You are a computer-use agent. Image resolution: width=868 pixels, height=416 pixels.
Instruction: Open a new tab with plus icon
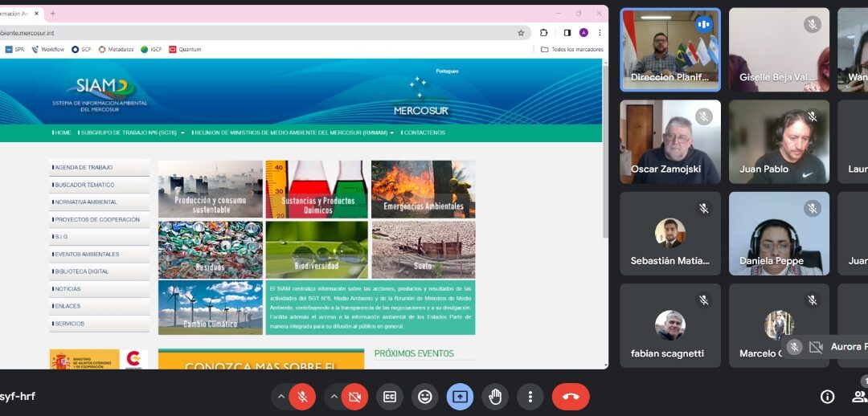tap(52, 14)
